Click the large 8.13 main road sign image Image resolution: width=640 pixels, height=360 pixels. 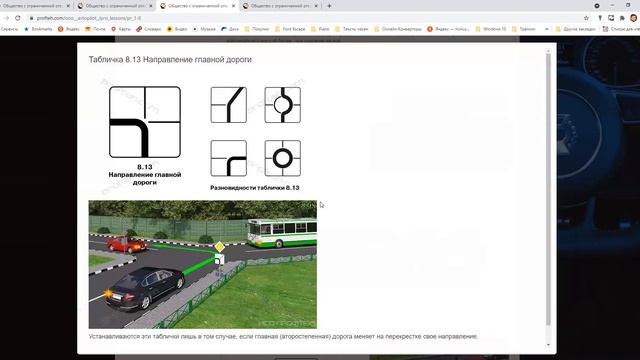click(x=145, y=122)
